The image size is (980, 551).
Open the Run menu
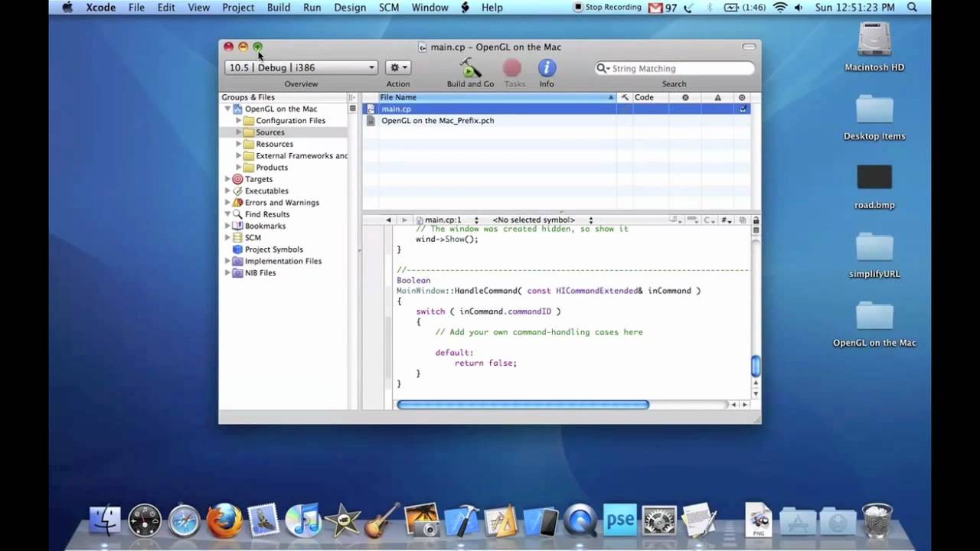click(x=312, y=8)
